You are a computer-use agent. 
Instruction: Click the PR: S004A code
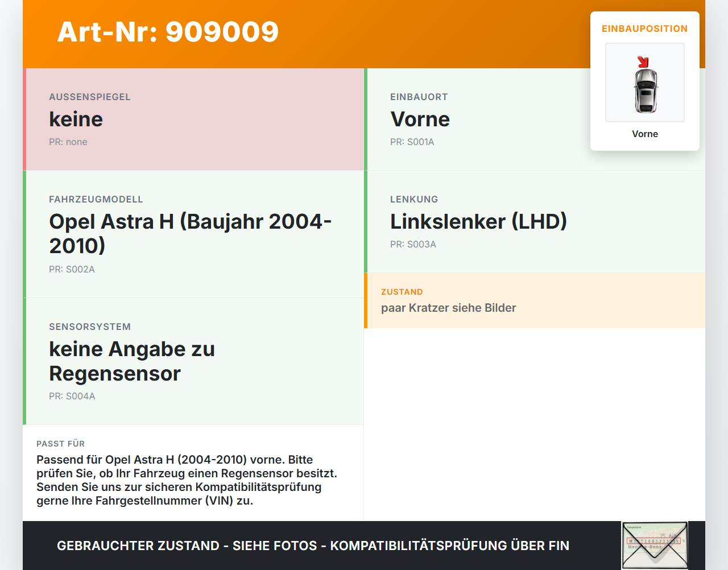click(72, 396)
